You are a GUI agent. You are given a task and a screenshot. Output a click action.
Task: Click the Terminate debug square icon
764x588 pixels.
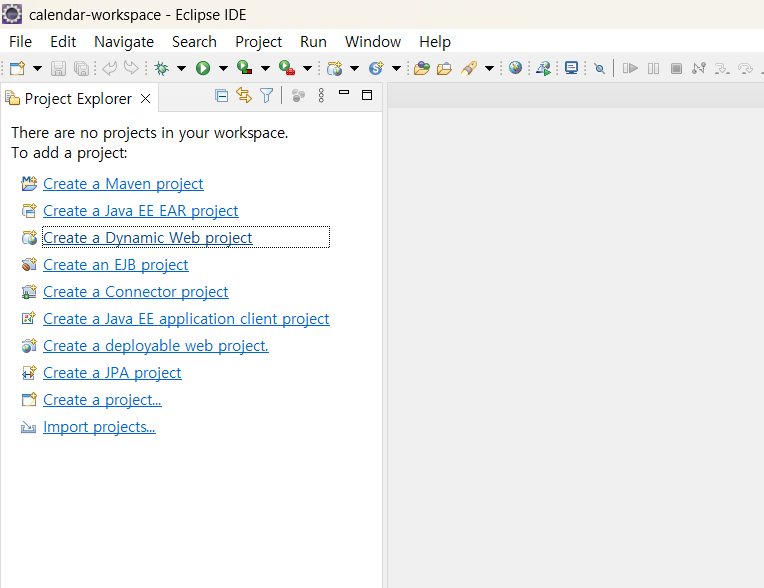[676, 69]
